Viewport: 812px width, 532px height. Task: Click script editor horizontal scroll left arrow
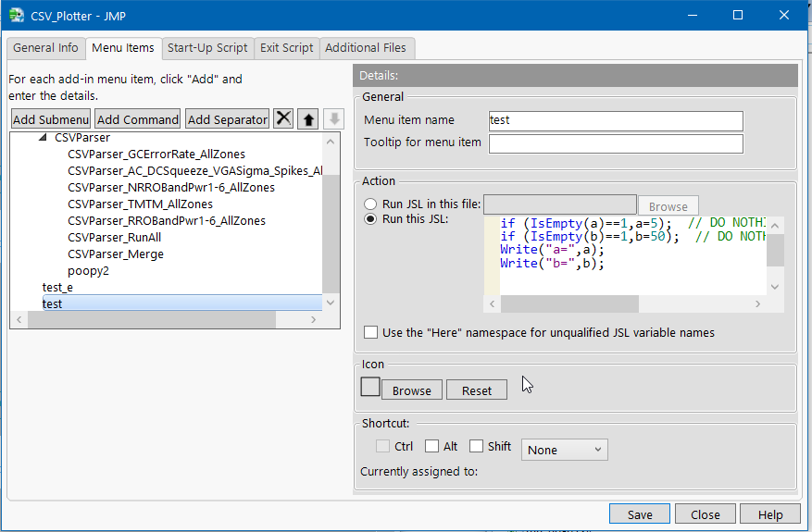click(x=492, y=303)
